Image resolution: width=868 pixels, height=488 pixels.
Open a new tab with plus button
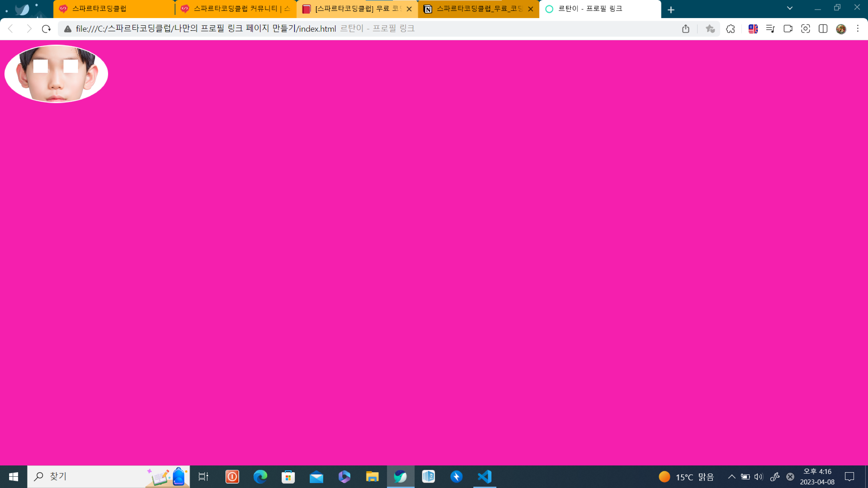[x=671, y=10]
